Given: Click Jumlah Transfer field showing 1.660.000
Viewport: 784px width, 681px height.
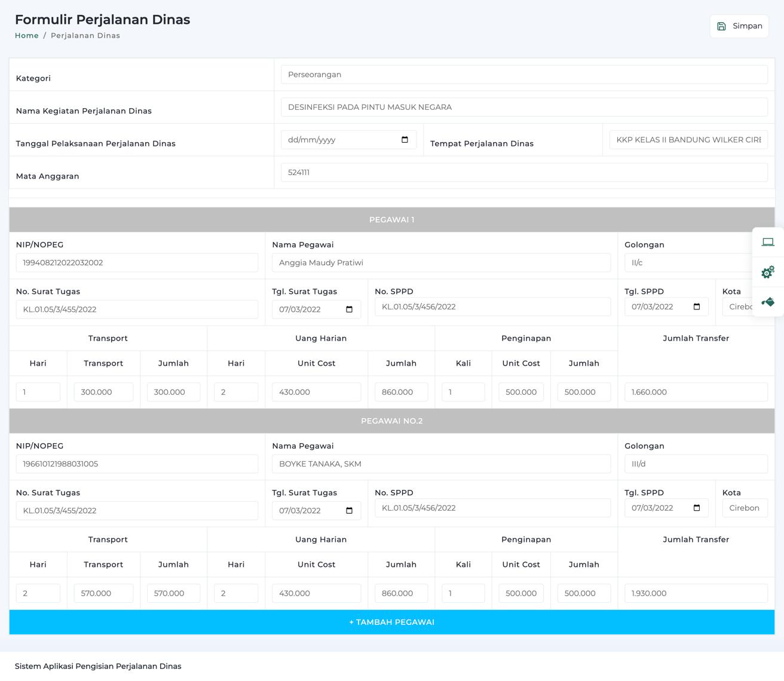Looking at the screenshot, I should [696, 392].
